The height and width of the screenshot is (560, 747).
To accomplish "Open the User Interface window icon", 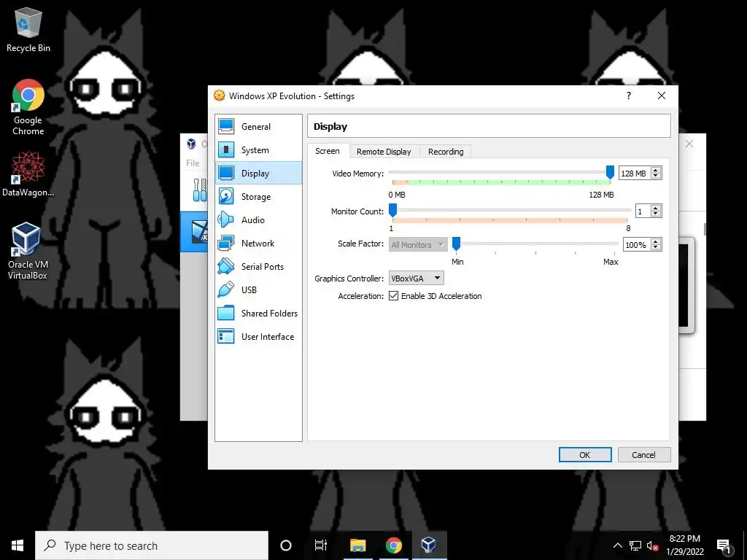I will tap(226, 336).
